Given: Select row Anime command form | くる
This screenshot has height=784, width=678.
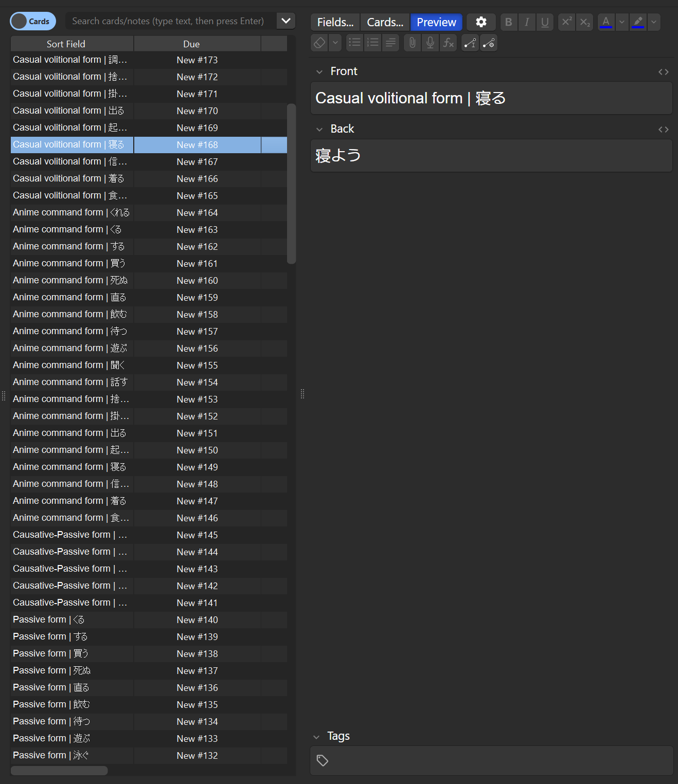Looking at the screenshot, I should pyautogui.click(x=149, y=229).
